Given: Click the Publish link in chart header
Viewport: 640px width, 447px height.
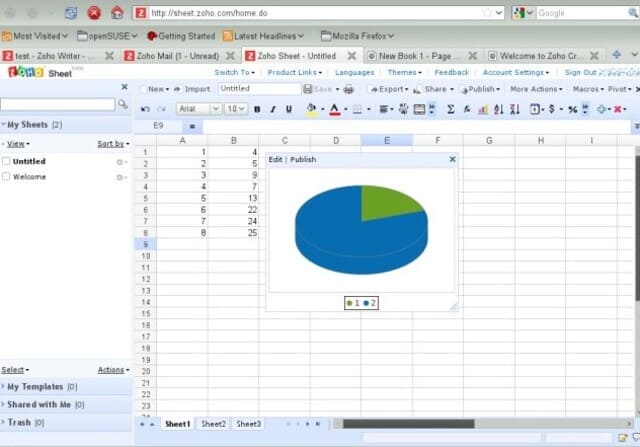Looking at the screenshot, I should point(303,159).
